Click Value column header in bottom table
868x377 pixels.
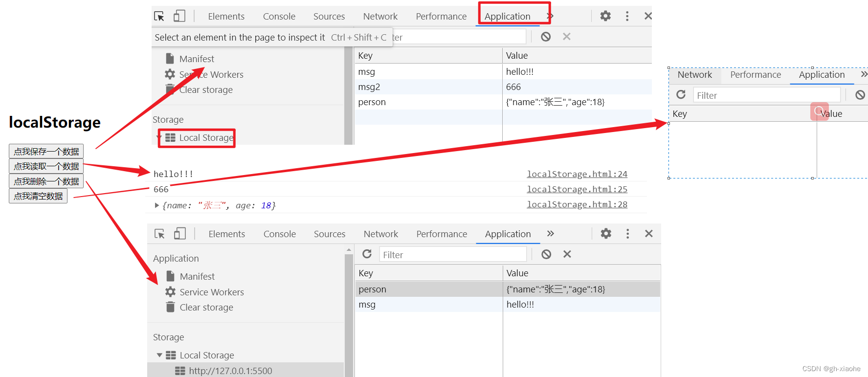581,273
